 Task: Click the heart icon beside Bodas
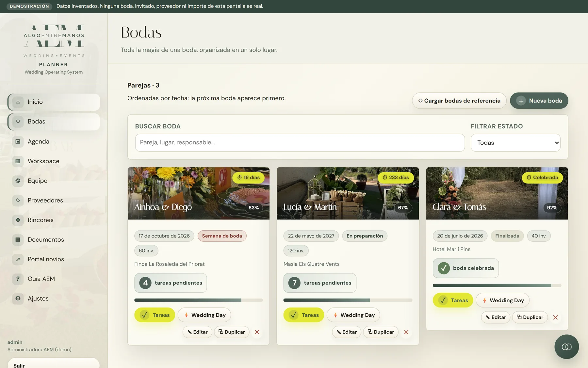click(18, 122)
